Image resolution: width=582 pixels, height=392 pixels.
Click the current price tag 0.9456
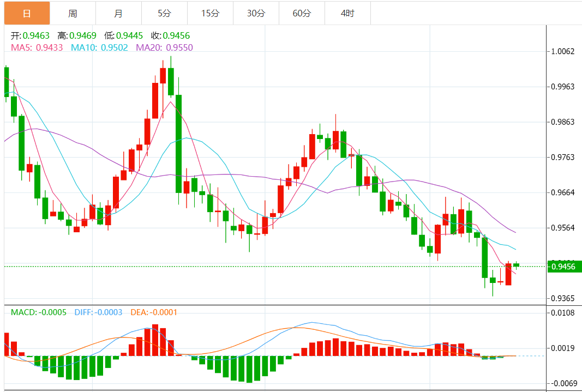[x=564, y=266]
